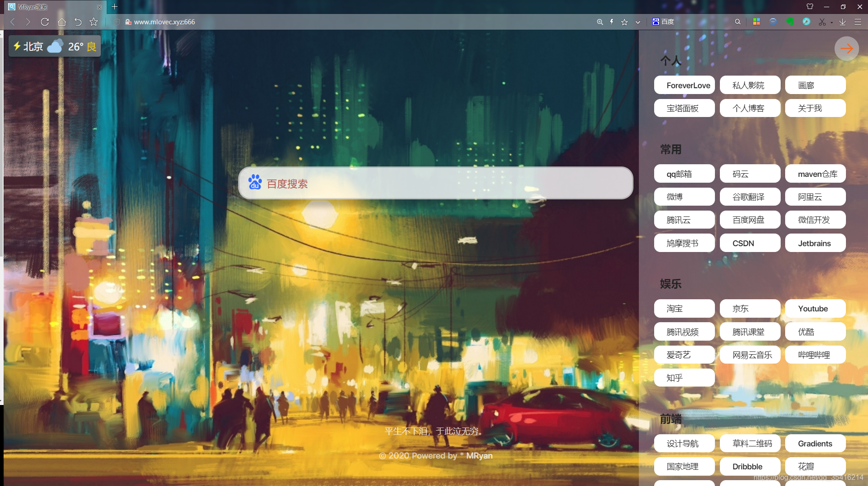Open the screenshot tool dropdown arrow

pos(831,22)
